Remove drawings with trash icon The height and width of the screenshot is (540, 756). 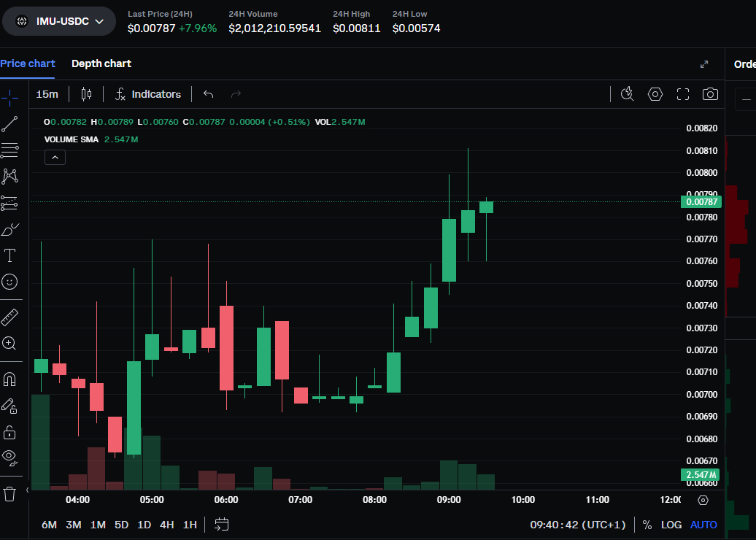coord(9,494)
